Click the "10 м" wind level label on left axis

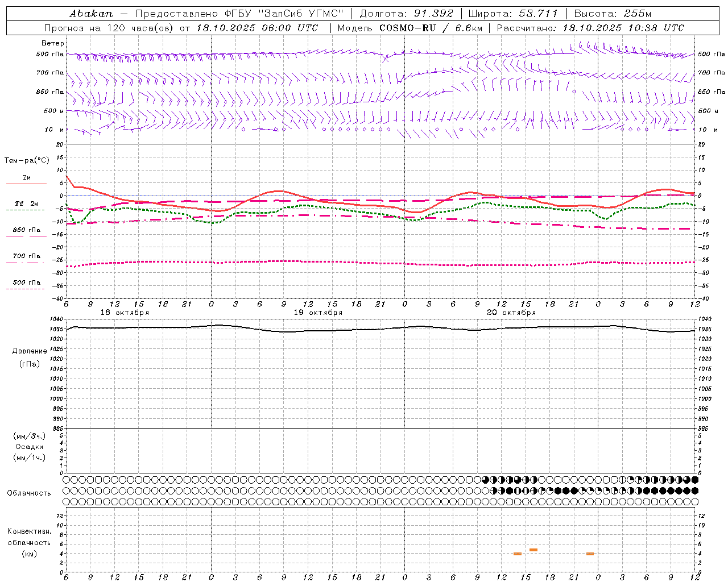point(54,130)
